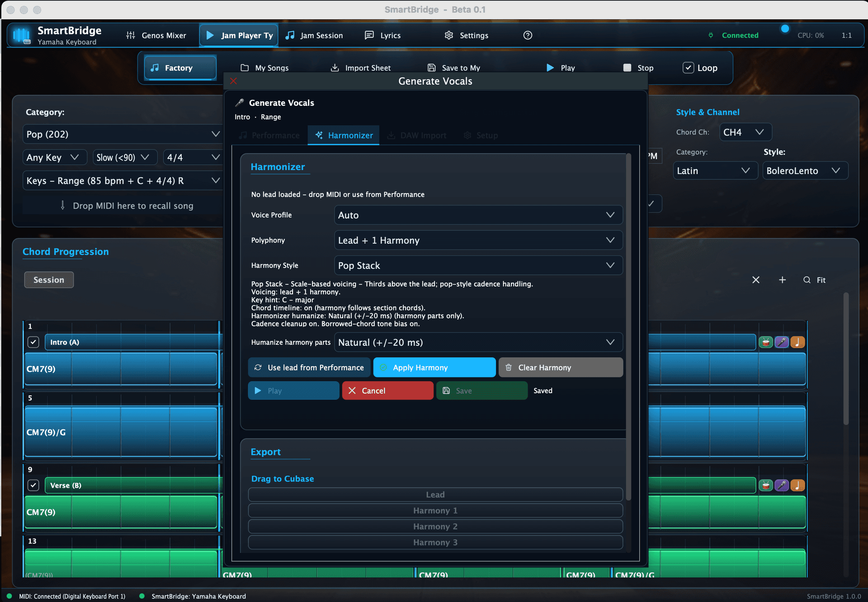This screenshot has width=868, height=602.
Task: Click the orange note icon on the Verse (B) row
Action: click(797, 485)
